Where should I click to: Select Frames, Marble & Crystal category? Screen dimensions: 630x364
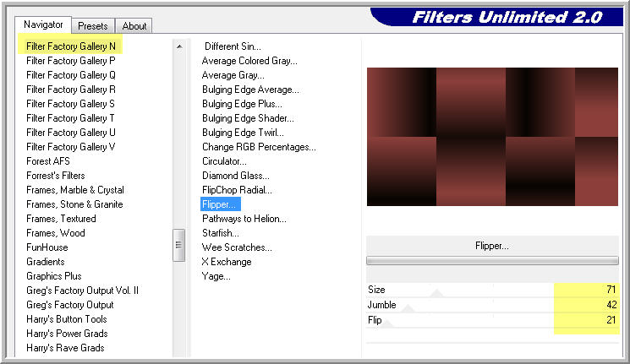[x=75, y=190]
